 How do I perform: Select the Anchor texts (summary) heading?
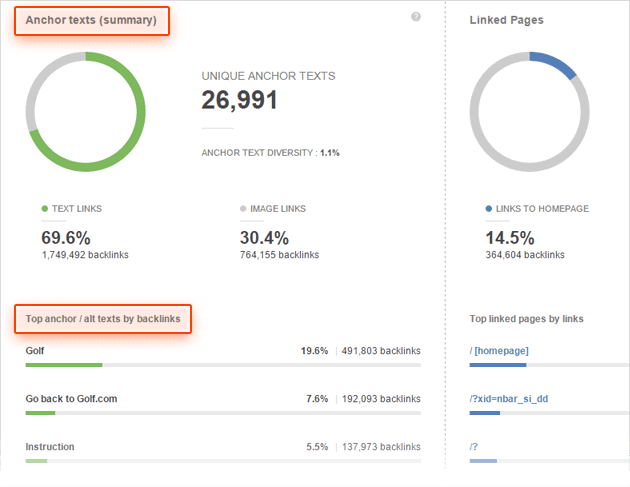pos(91,20)
